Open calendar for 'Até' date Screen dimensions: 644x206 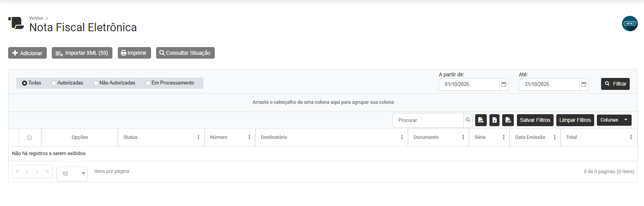(x=584, y=84)
